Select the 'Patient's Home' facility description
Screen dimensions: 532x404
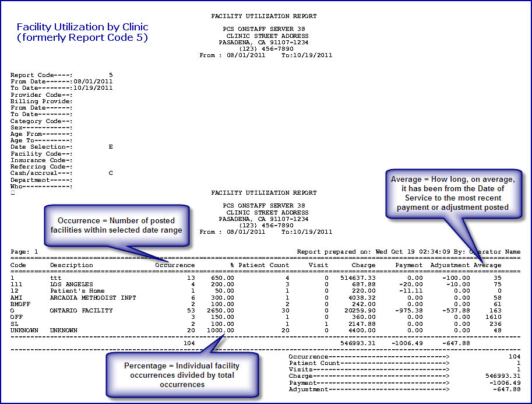[x=77, y=291]
